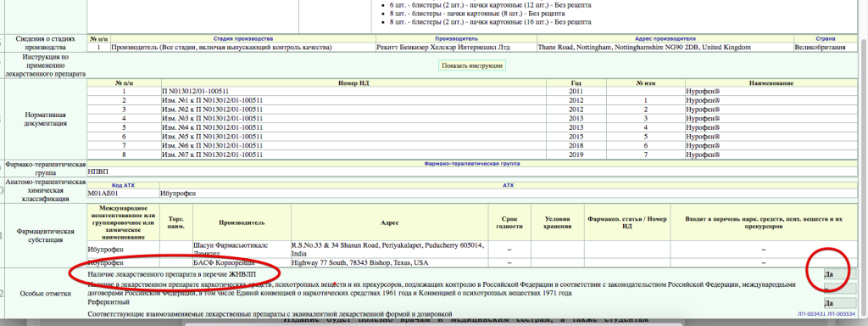
Task: Select 'Международное непатентованное' column header
Action: pyautogui.click(x=124, y=222)
